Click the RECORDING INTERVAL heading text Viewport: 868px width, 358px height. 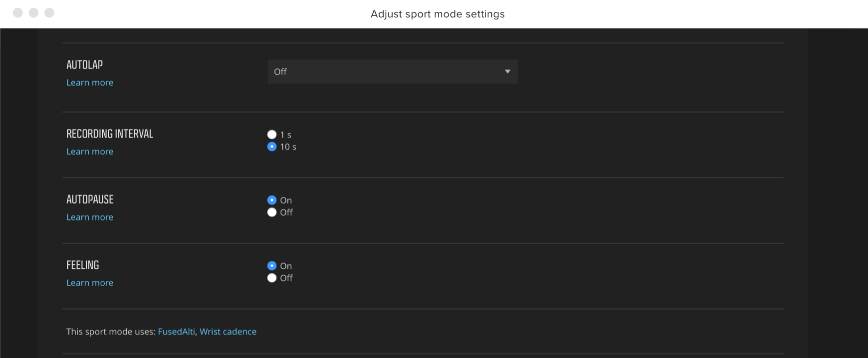tap(110, 134)
